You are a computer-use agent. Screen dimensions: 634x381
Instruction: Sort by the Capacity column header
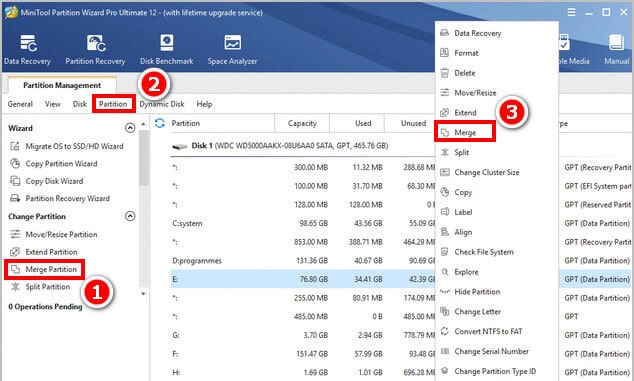pyautogui.click(x=302, y=123)
